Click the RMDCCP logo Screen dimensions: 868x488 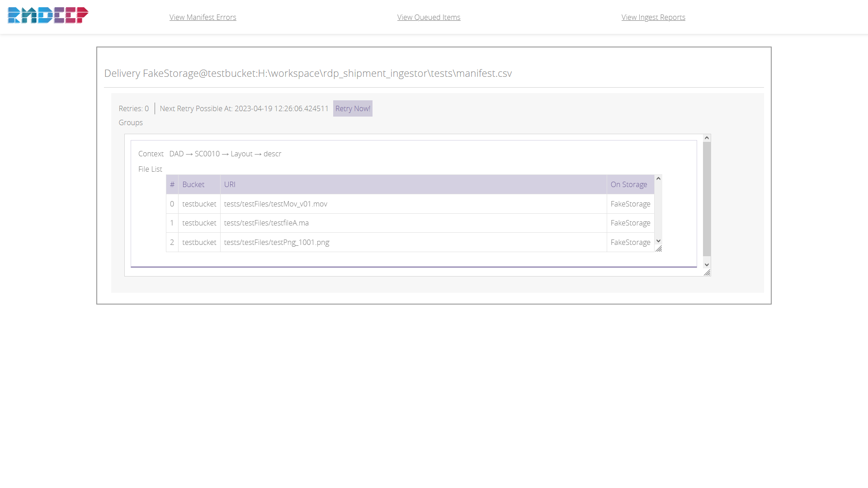click(x=48, y=16)
